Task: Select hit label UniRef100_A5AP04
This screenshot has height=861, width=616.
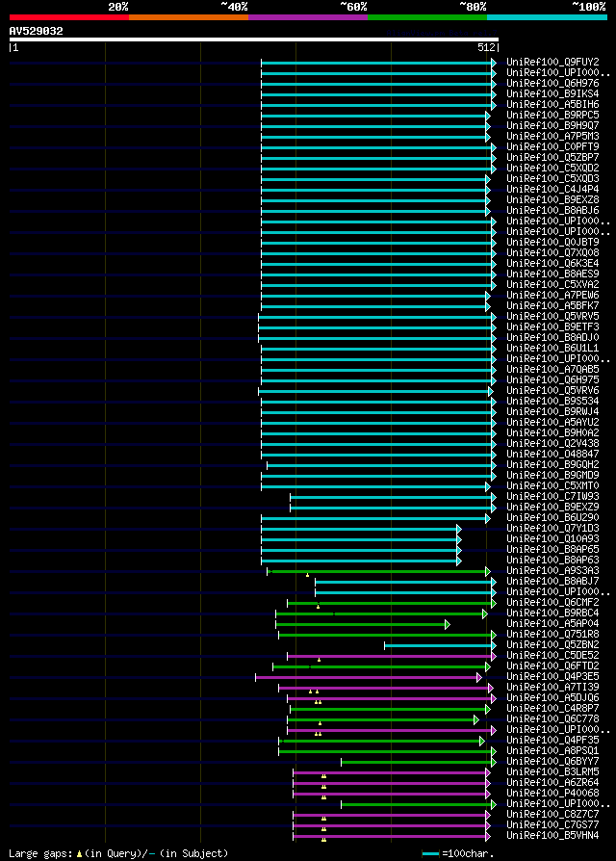Action: [552, 624]
